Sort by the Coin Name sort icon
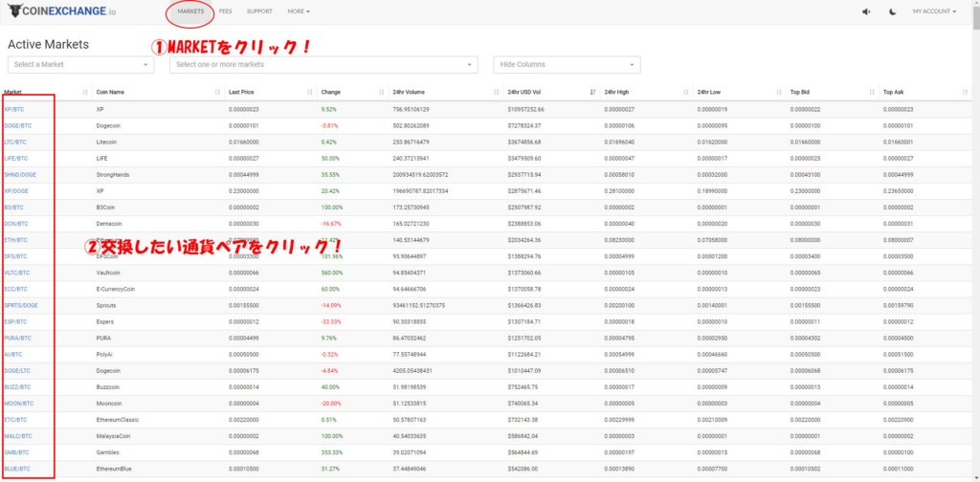Viewport: 980px width, 482px height. click(x=217, y=93)
